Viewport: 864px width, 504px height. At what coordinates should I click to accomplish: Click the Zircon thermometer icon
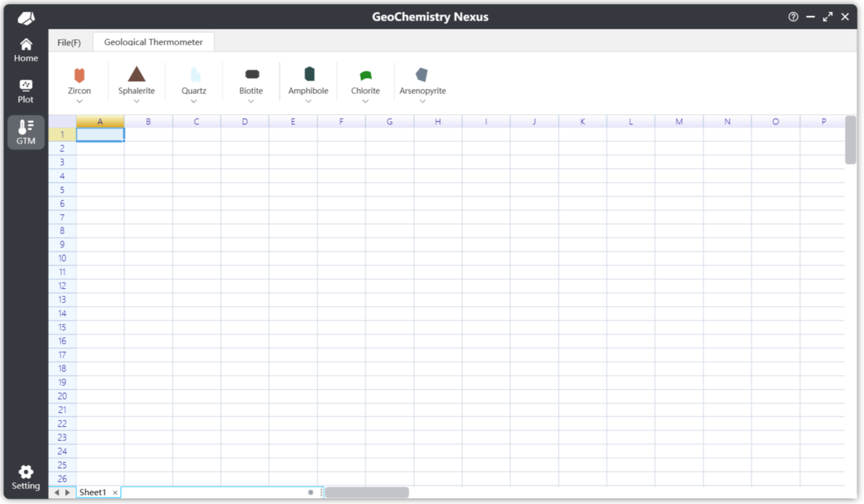[x=79, y=75]
